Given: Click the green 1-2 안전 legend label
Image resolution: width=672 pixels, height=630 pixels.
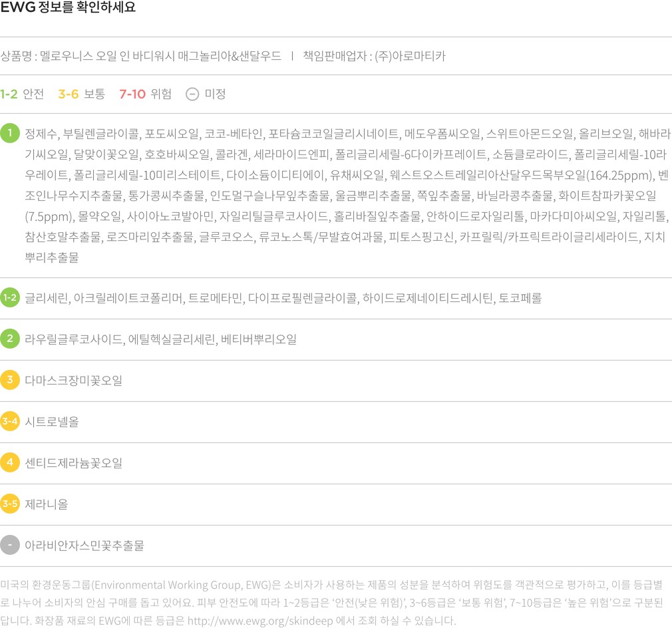Looking at the screenshot, I should pyautogui.click(x=22, y=94).
